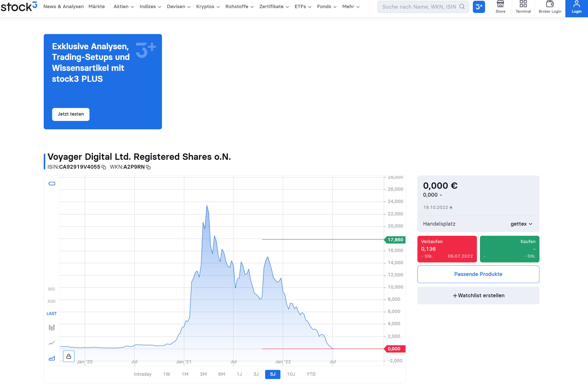Expand the Rohstoffe menu
The width and height of the screenshot is (588, 392).
click(239, 7)
